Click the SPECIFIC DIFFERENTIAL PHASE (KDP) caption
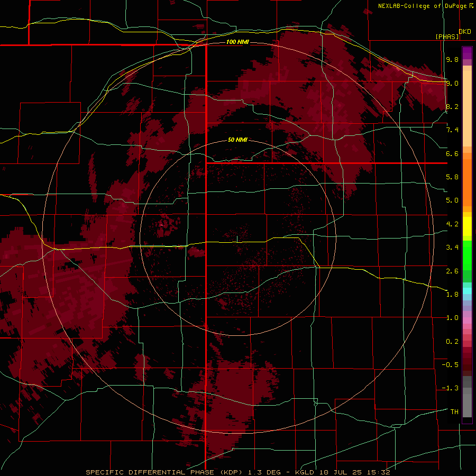The width and height of the screenshot is (476, 476). click(166, 472)
